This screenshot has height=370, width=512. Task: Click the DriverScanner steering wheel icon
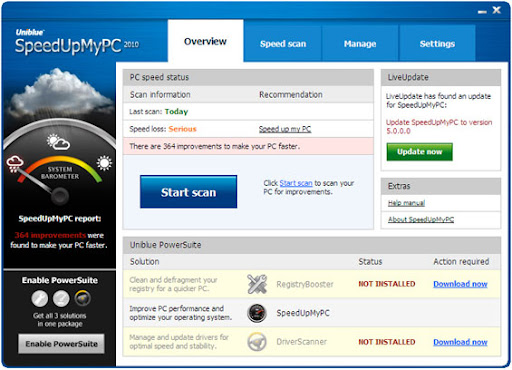point(257,342)
